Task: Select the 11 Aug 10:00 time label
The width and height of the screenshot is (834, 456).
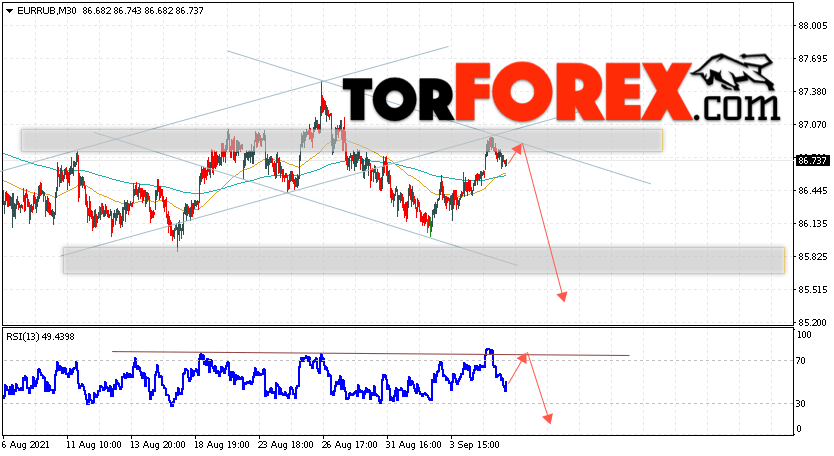Action: [x=94, y=444]
